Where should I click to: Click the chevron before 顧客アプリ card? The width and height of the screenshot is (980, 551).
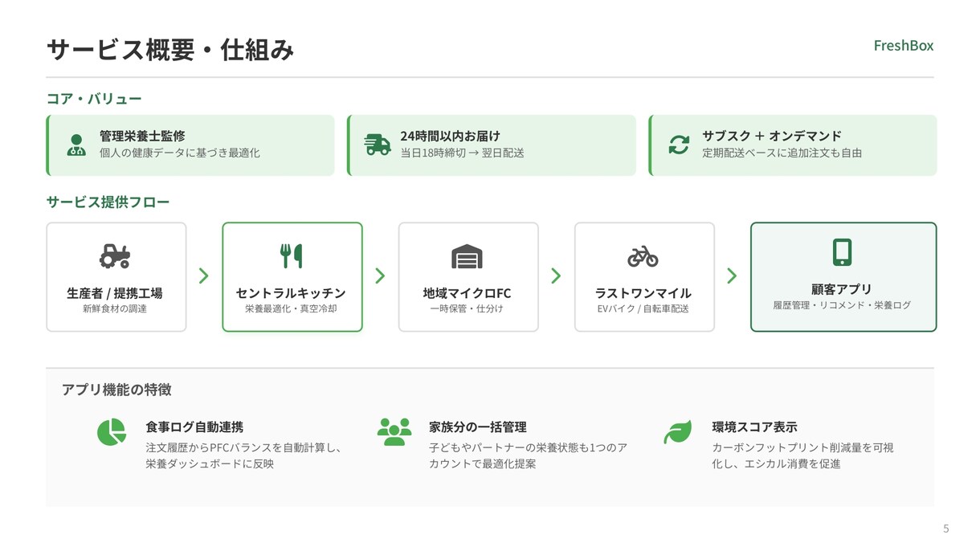(x=732, y=276)
